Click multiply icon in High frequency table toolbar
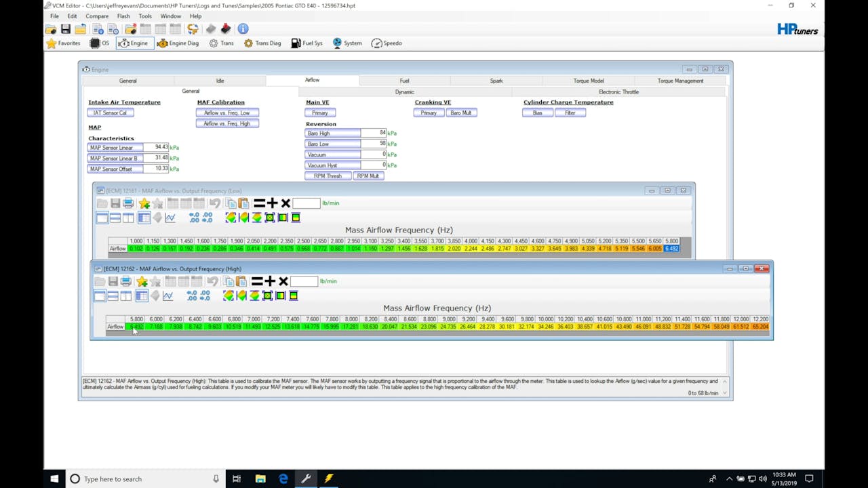 tap(283, 281)
